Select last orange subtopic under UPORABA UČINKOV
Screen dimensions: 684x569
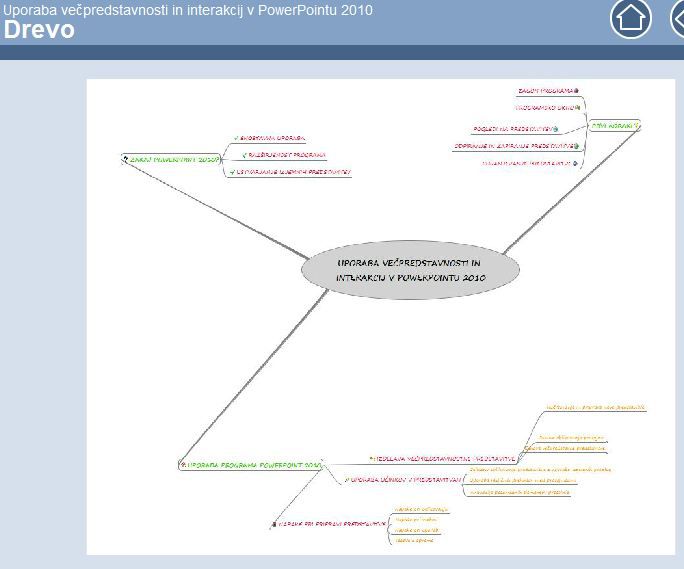point(520,492)
